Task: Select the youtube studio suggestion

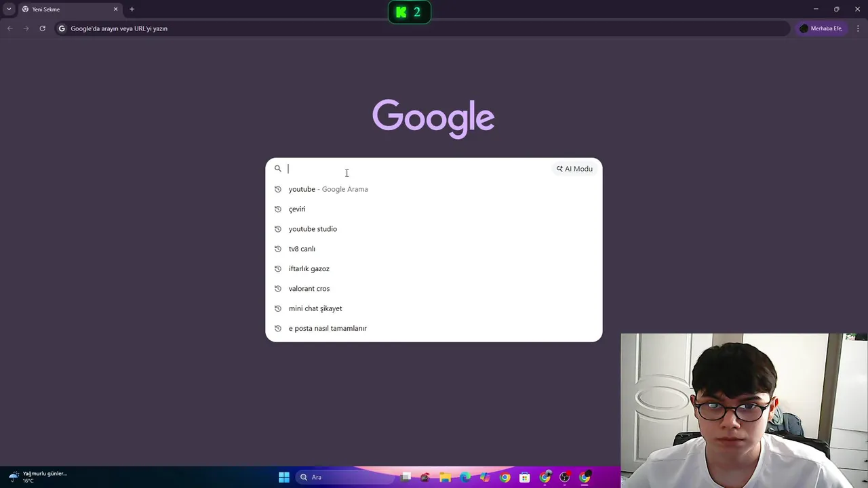Action: click(434, 229)
